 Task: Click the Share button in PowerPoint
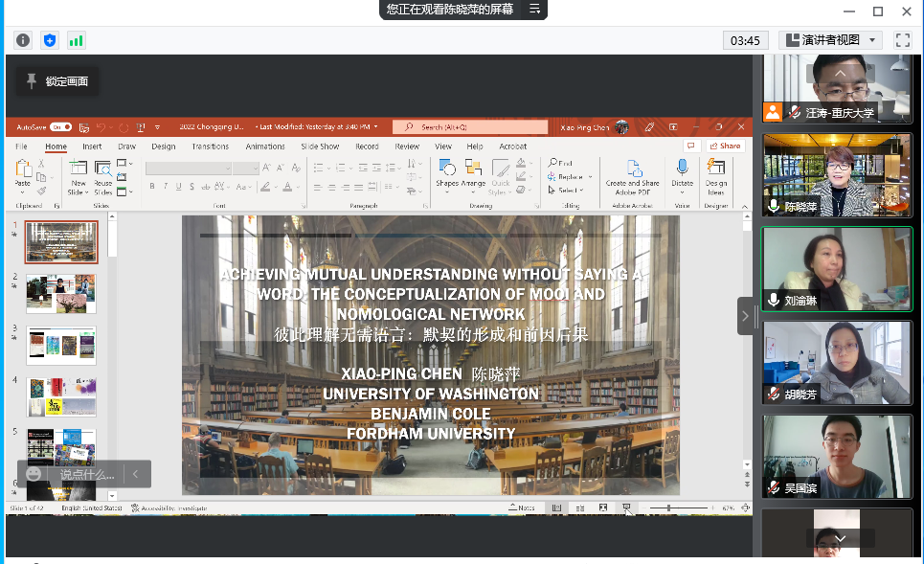tap(727, 147)
